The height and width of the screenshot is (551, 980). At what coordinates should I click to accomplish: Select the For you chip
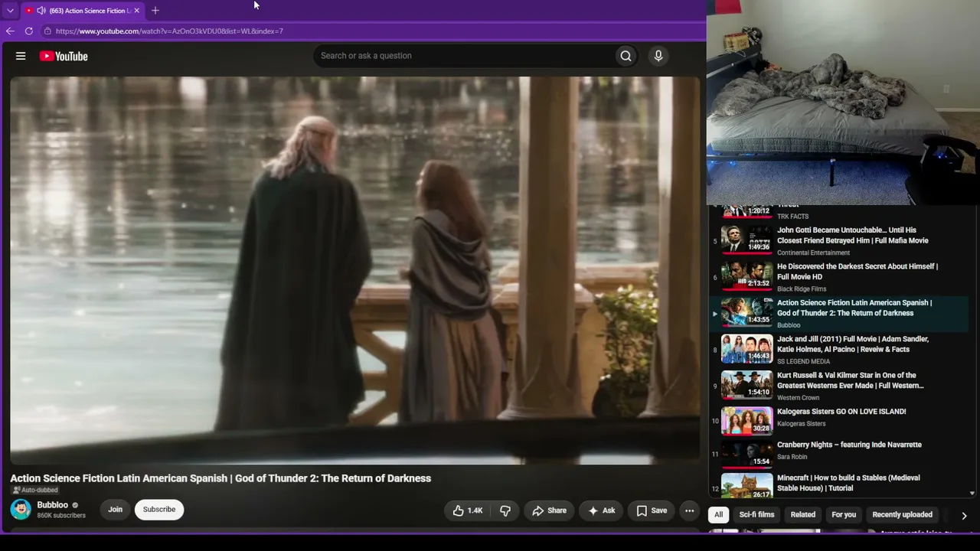tap(844, 514)
